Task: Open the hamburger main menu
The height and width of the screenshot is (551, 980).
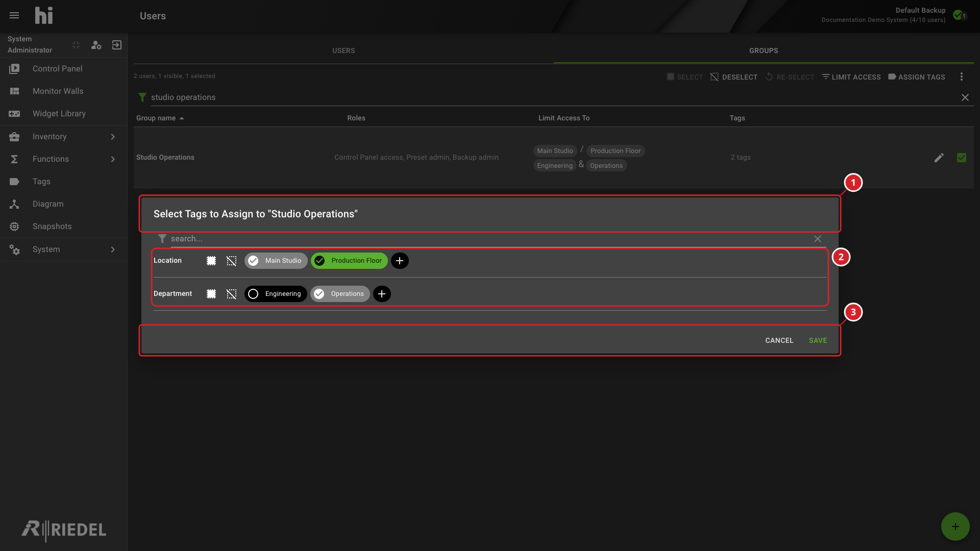Action: [x=14, y=16]
